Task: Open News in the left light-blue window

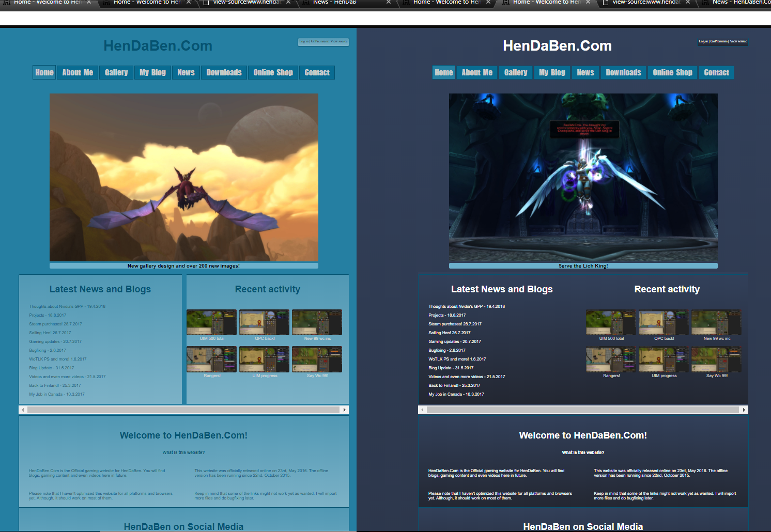Action: click(x=186, y=73)
